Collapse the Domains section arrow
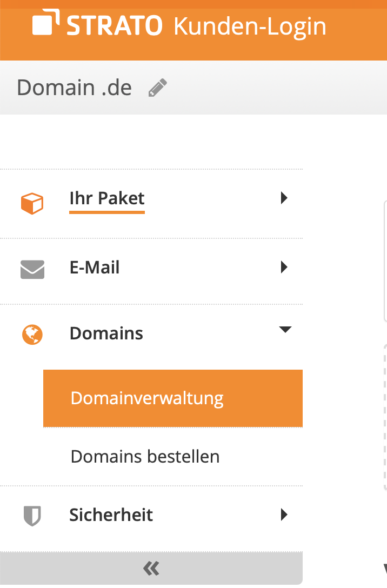 coord(285,330)
